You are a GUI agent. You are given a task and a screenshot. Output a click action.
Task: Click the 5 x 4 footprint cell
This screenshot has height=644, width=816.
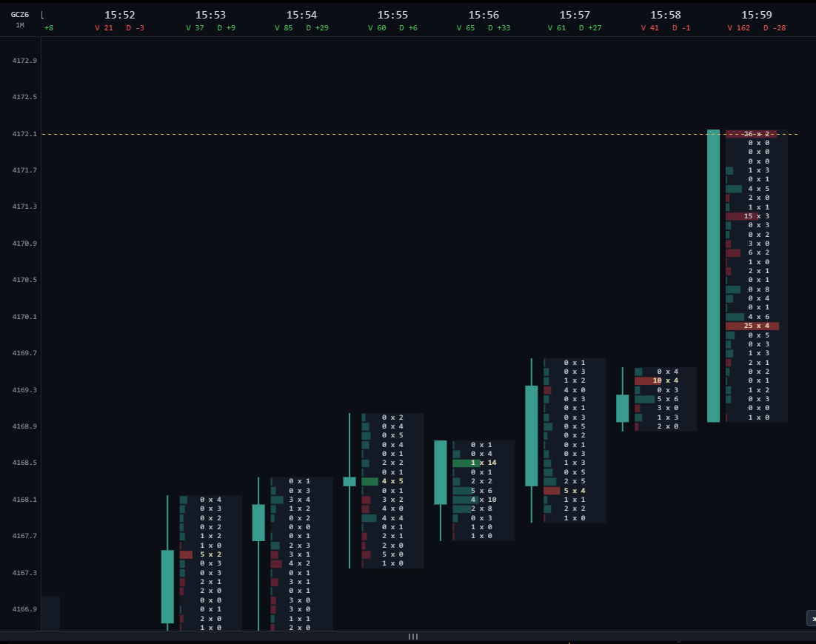pyautogui.click(x=575, y=491)
